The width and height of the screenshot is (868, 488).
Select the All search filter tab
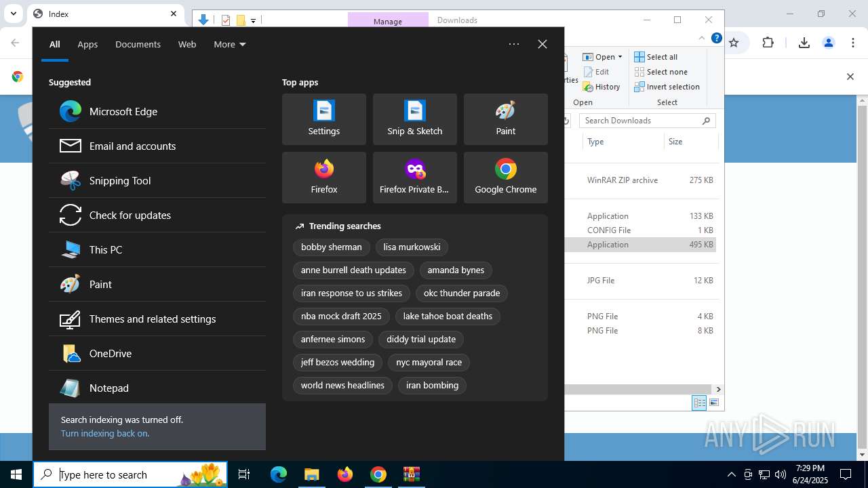point(54,44)
